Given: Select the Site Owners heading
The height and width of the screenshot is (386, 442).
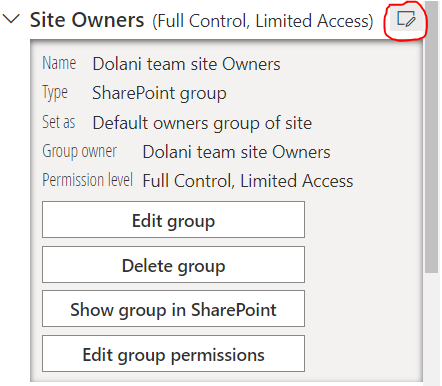Looking at the screenshot, I should pyautogui.click(x=87, y=20).
